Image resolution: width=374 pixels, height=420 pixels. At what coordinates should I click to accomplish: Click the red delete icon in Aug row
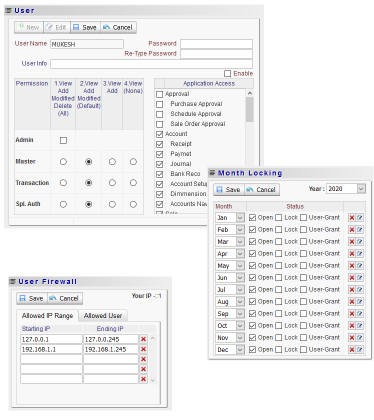(x=352, y=302)
